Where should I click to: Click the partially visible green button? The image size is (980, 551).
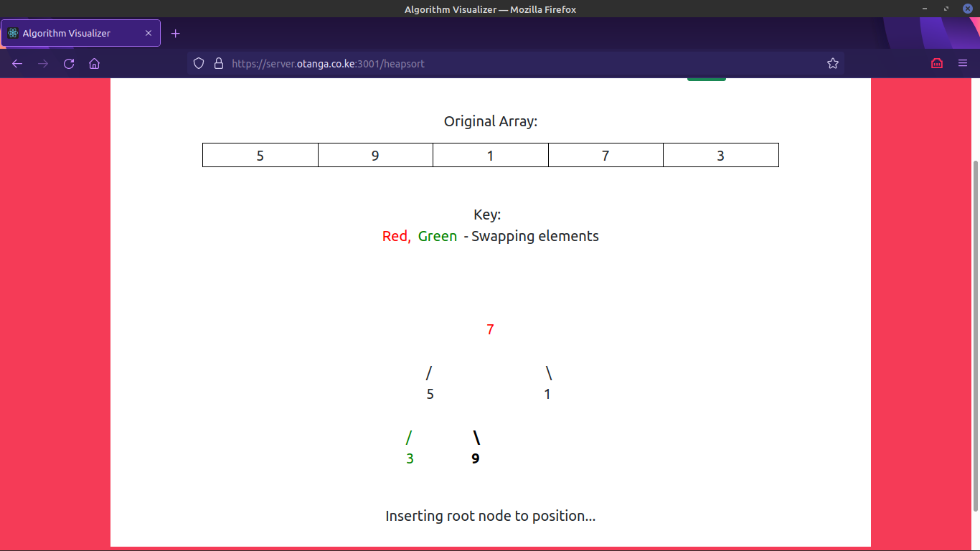pyautogui.click(x=706, y=78)
